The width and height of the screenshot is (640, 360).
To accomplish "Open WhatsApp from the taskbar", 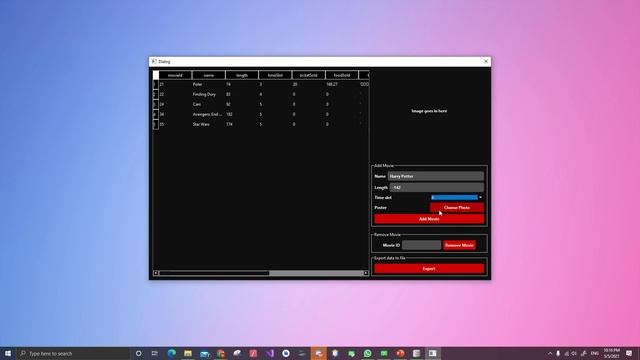I will pyautogui.click(x=368, y=353).
